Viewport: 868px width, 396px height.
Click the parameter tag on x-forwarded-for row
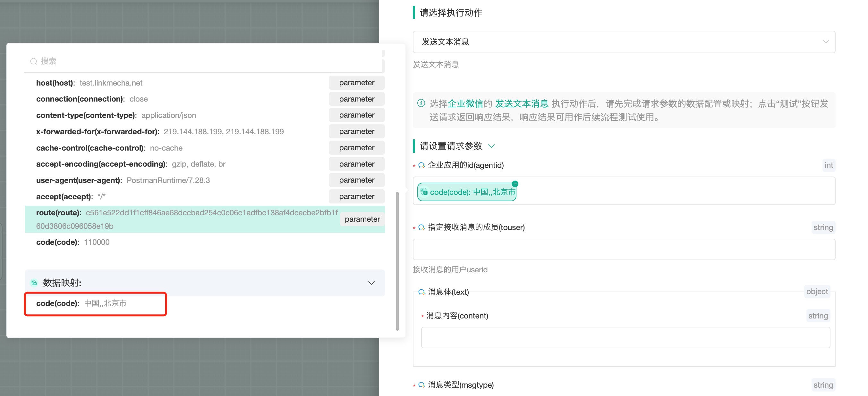click(x=356, y=131)
